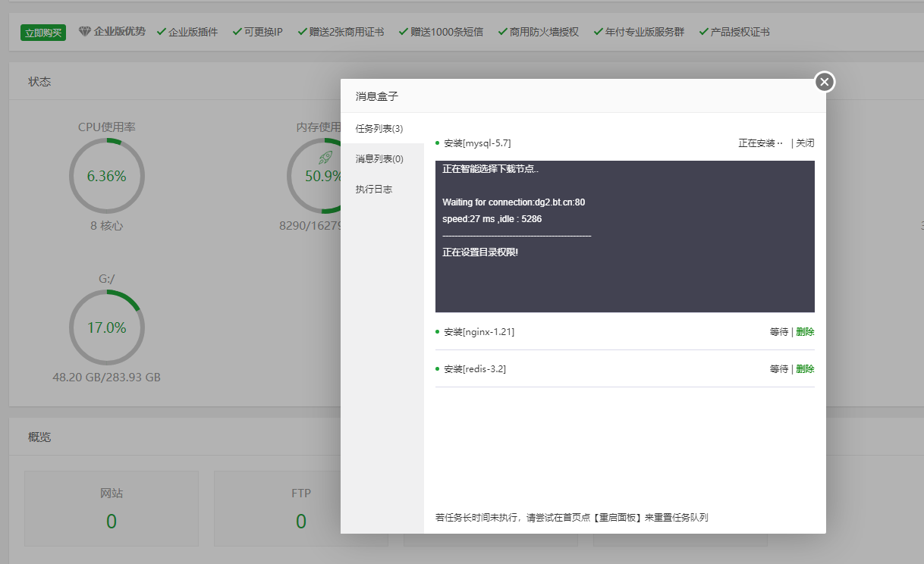This screenshot has height=564, width=924.
Task: Click the CPU usage gauge showing 6.36%
Action: [107, 176]
